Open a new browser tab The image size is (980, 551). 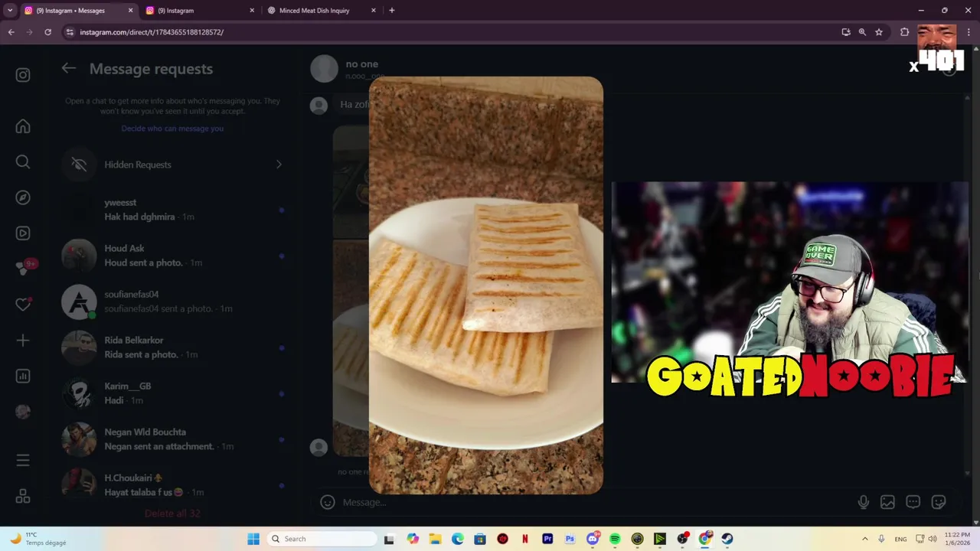point(392,11)
